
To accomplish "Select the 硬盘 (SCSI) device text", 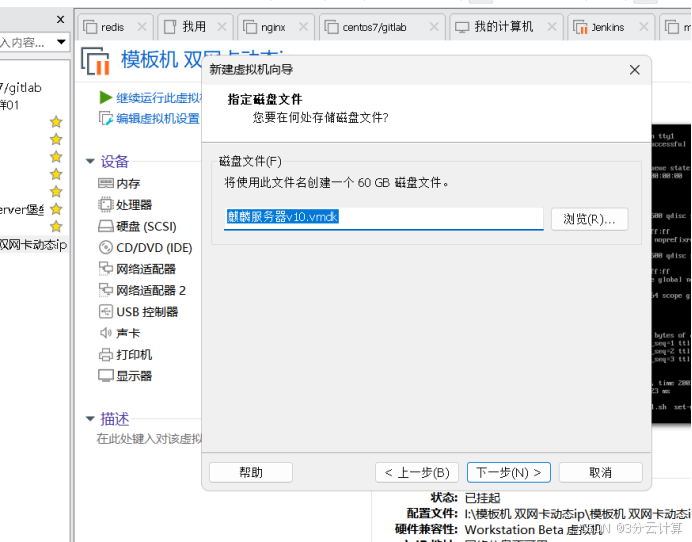I will (146, 226).
